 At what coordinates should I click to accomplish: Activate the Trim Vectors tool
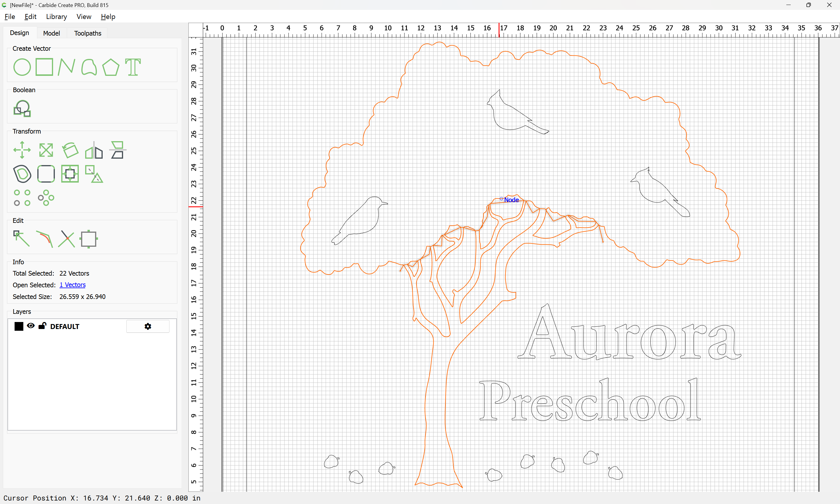tap(66, 239)
